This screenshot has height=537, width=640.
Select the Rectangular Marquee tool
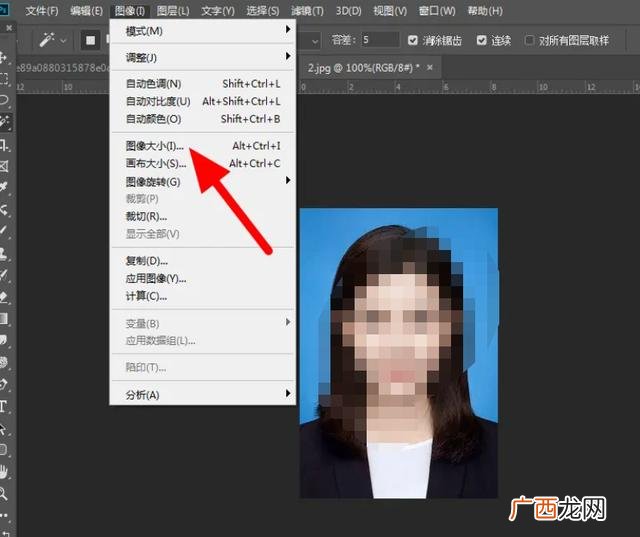click(3, 78)
